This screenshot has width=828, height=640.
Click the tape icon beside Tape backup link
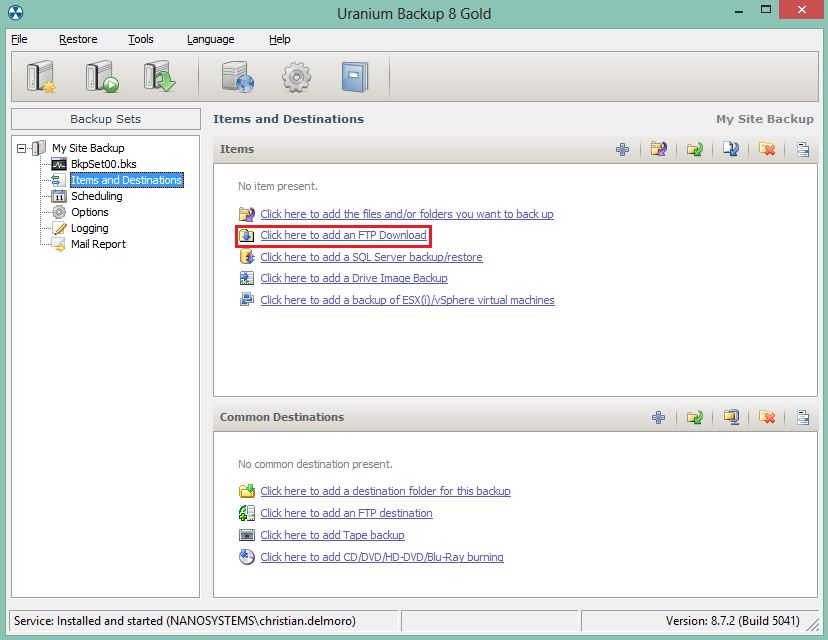[x=247, y=535]
